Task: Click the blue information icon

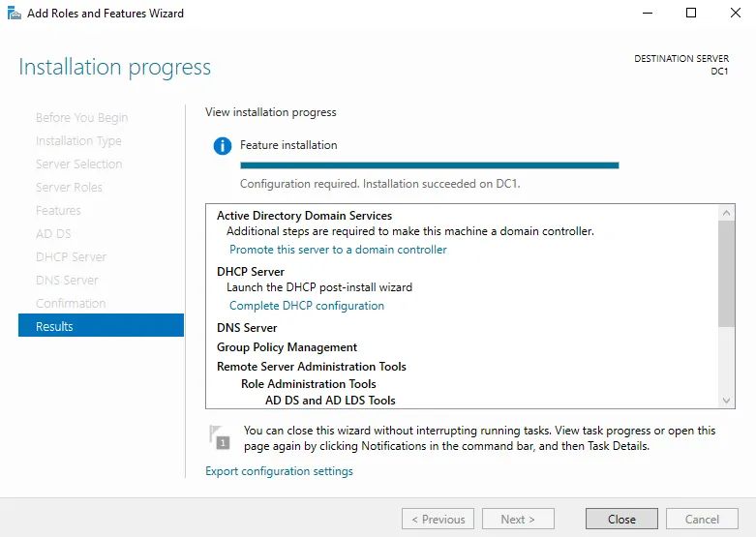Action: (x=223, y=146)
